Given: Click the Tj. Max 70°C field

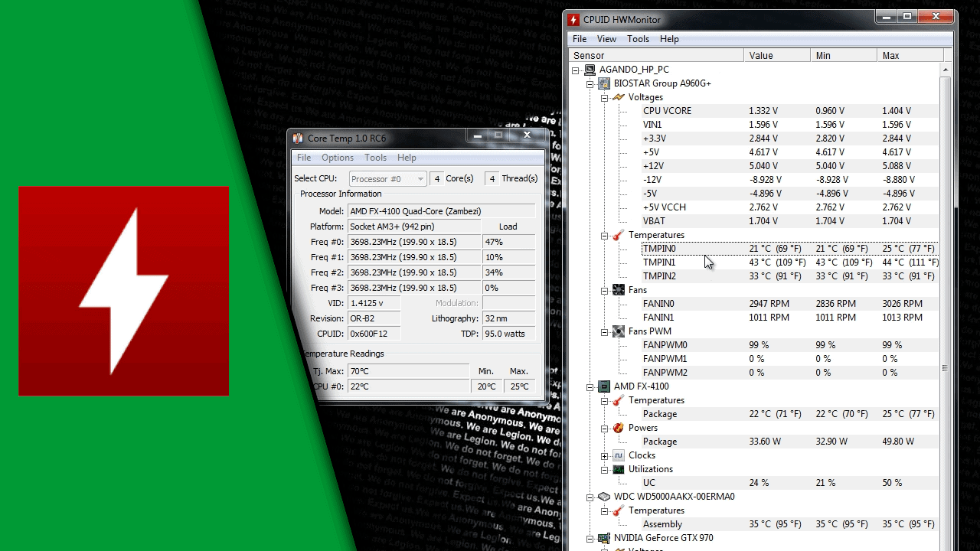Looking at the screenshot, I should pyautogui.click(x=408, y=371).
